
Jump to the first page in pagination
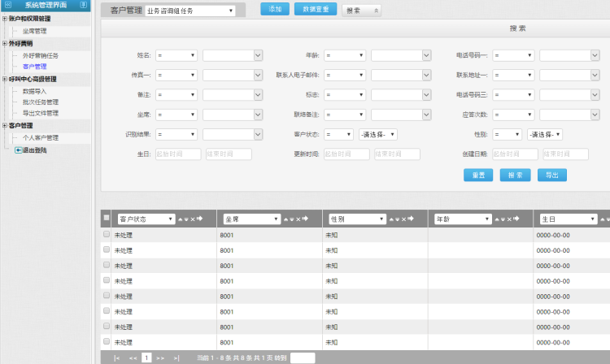click(117, 357)
